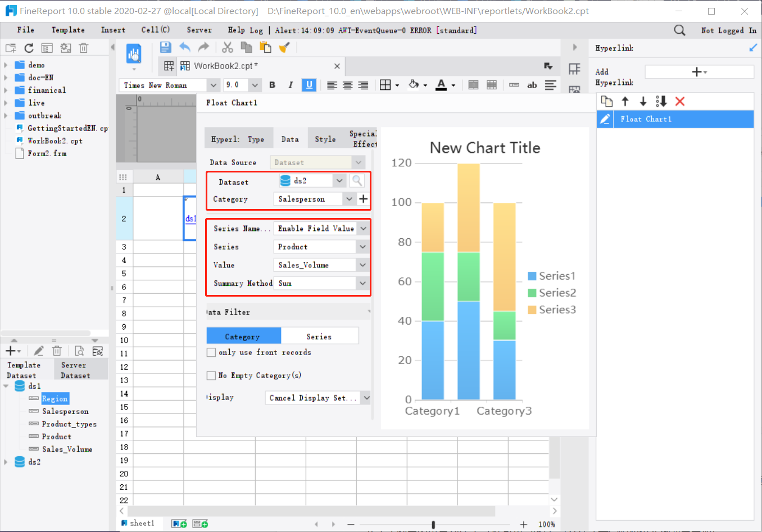
Task: Click the Undo arrow icon
Action: coord(185,47)
